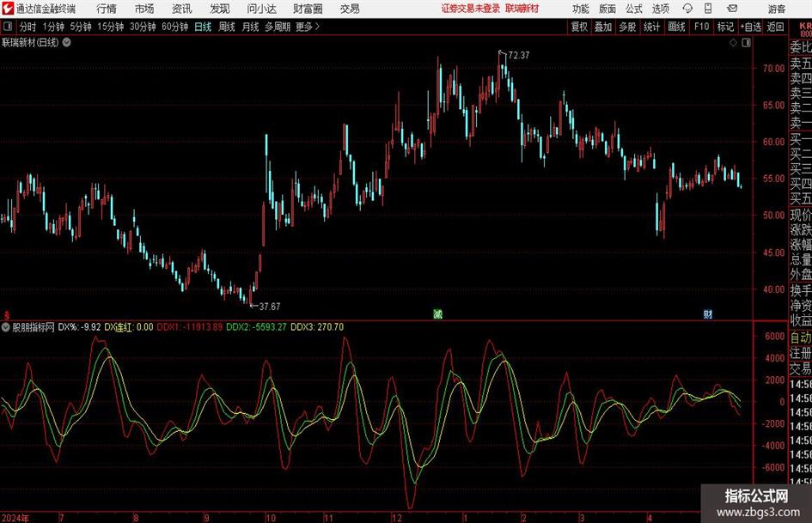This screenshot has height=523, width=812.
Task: Click the 通达信 red logo icon
Action: pyautogui.click(x=8, y=9)
